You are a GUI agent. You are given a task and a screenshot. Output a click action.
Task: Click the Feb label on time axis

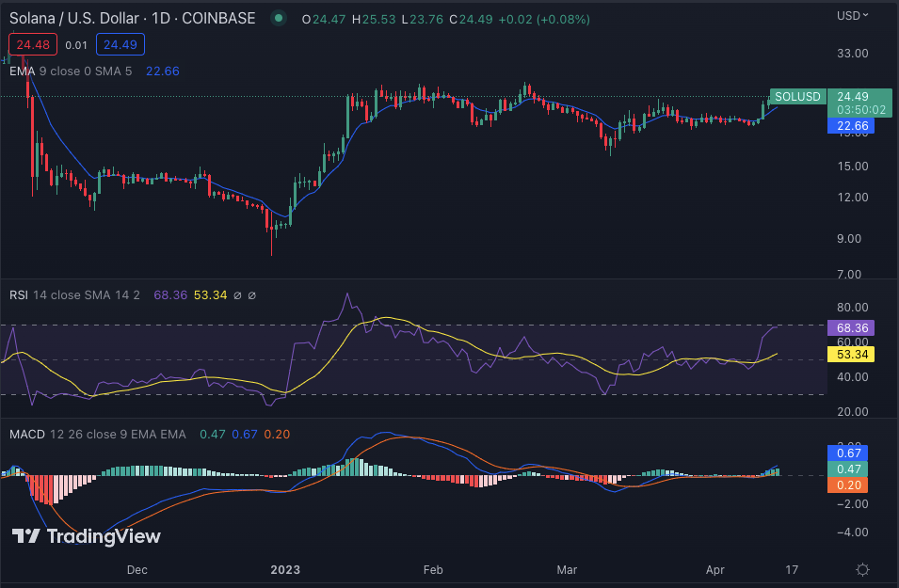tap(433, 570)
